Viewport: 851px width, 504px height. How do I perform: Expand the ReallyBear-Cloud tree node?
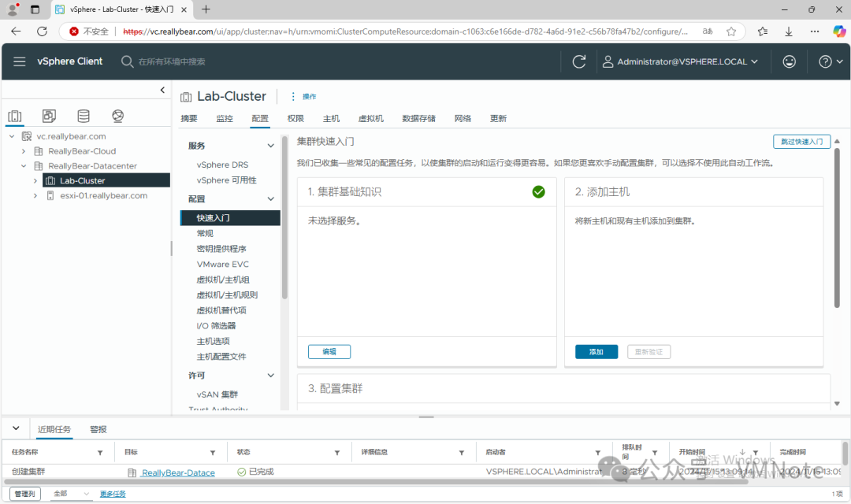click(24, 151)
